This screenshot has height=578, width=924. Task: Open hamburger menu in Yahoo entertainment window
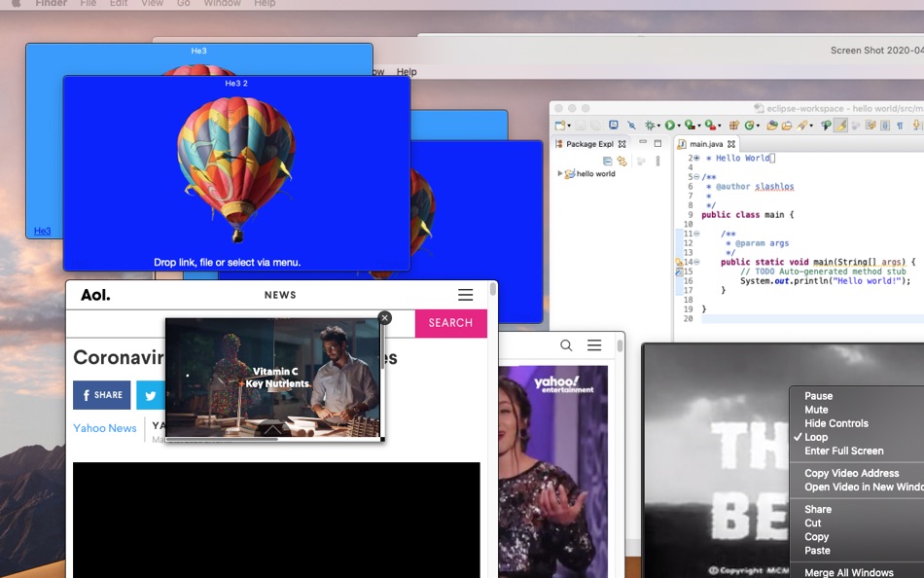pos(594,345)
